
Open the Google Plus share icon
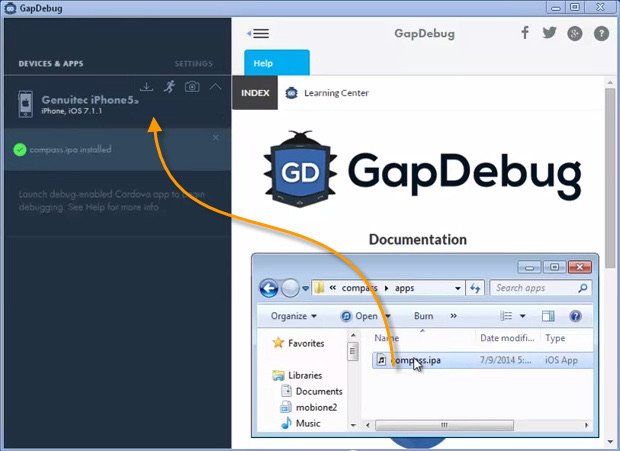pos(575,33)
